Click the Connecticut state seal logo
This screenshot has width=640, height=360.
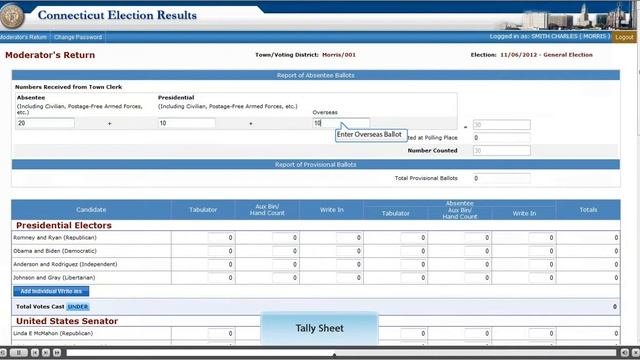tap(12, 16)
